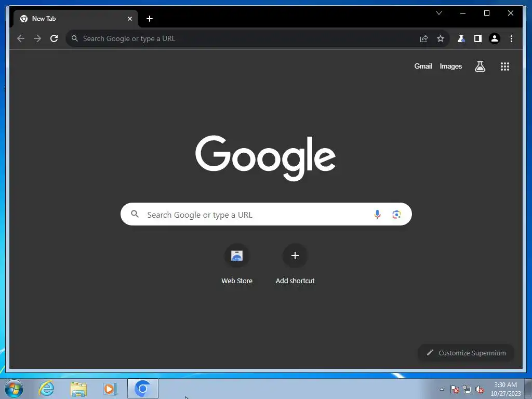The image size is (532, 399).
Task: Open the side panel toggle
Action: [478, 38]
